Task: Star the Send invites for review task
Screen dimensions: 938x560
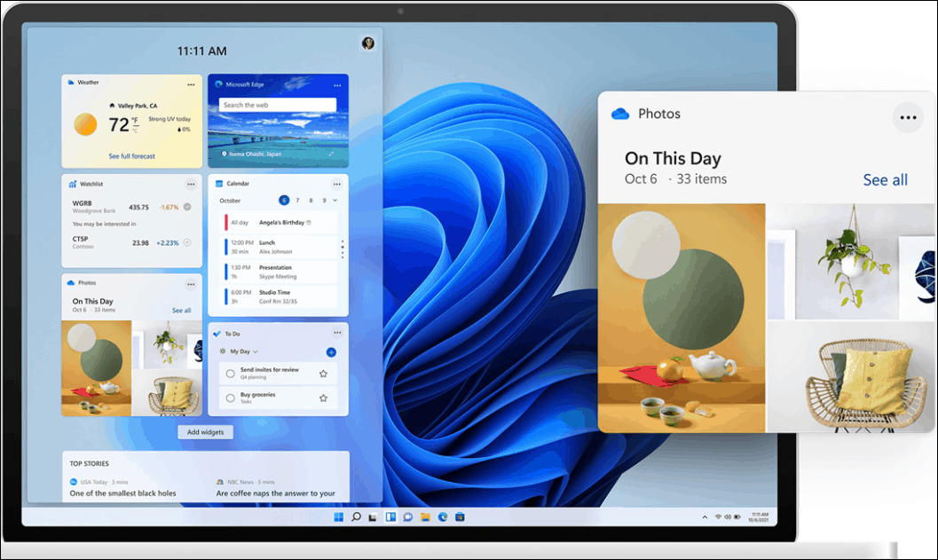Action: click(x=323, y=374)
